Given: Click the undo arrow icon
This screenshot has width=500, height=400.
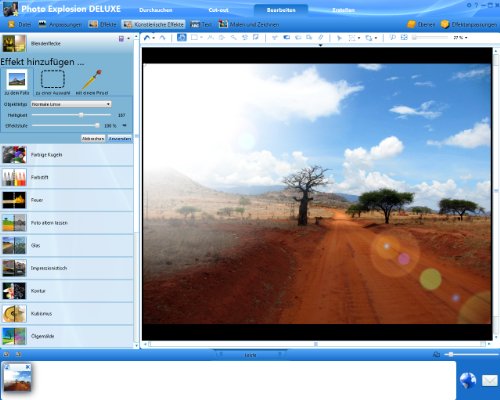Looking at the screenshot, I should [147, 38].
